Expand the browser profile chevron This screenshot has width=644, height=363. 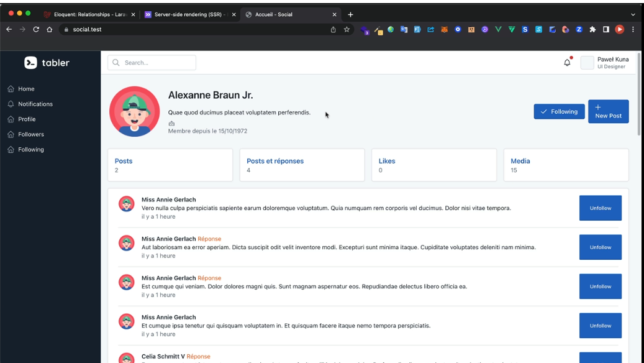632,14
